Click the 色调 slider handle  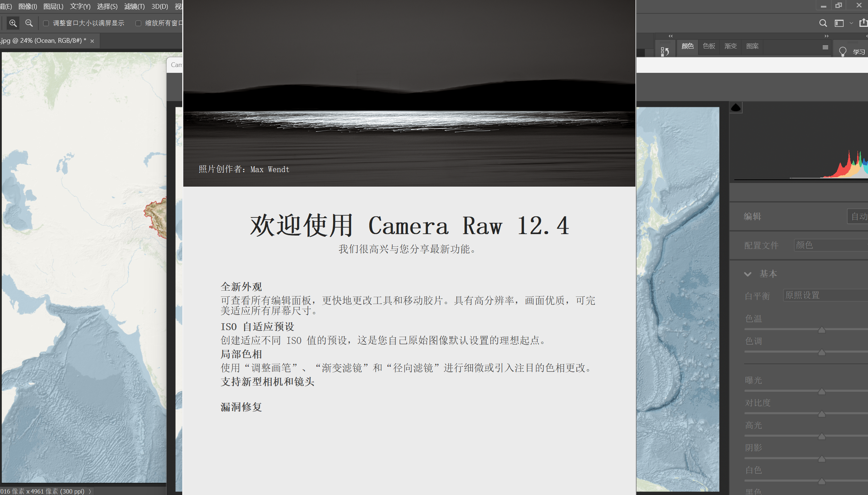(822, 352)
